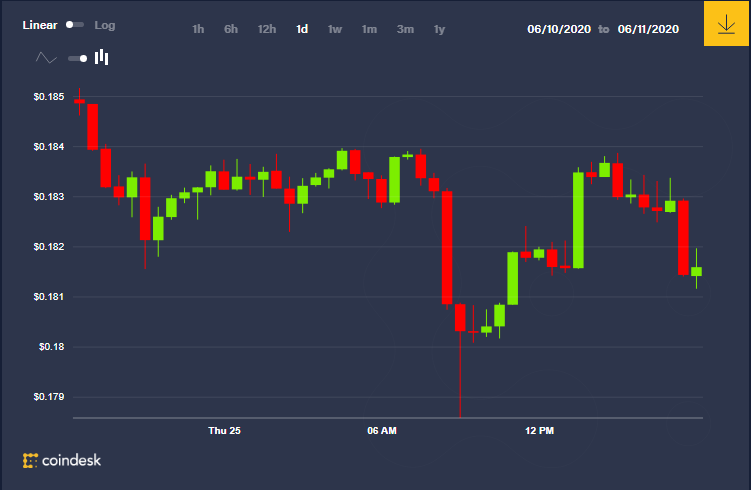Click the $0.182 price axis label

49,247
